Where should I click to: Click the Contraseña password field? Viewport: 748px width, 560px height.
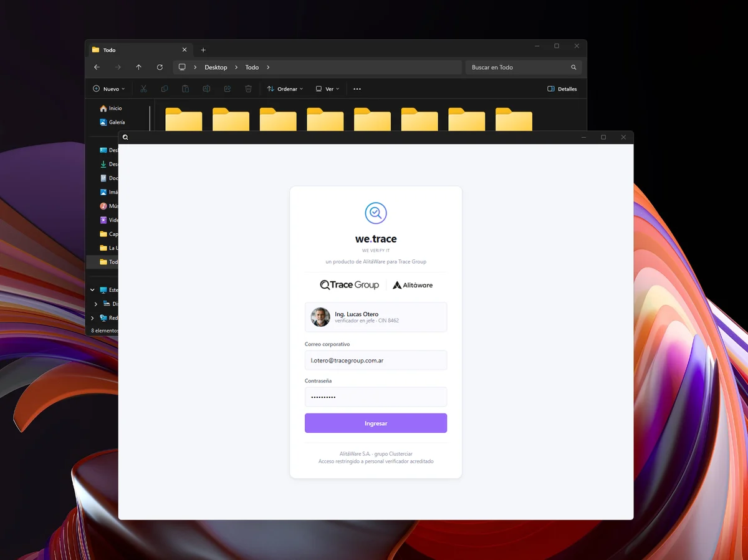click(376, 397)
